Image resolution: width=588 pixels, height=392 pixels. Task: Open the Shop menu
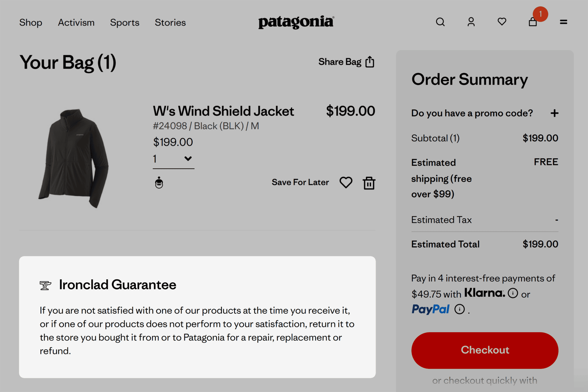[31, 22]
